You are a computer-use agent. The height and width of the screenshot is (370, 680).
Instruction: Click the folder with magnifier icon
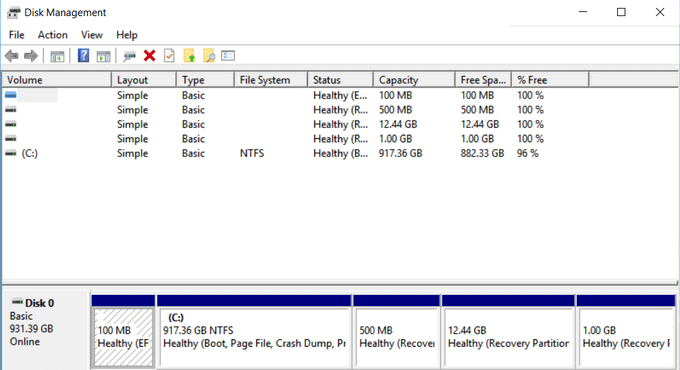point(209,56)
